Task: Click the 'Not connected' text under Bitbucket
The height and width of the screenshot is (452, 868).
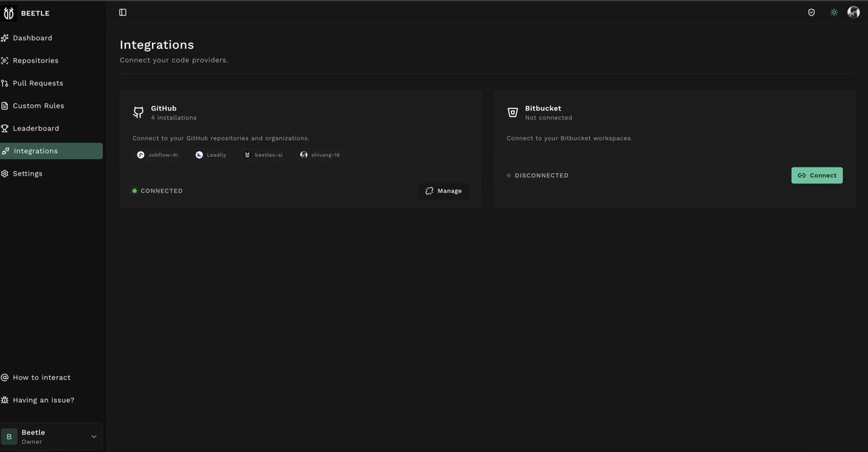Action: point(548,118)
